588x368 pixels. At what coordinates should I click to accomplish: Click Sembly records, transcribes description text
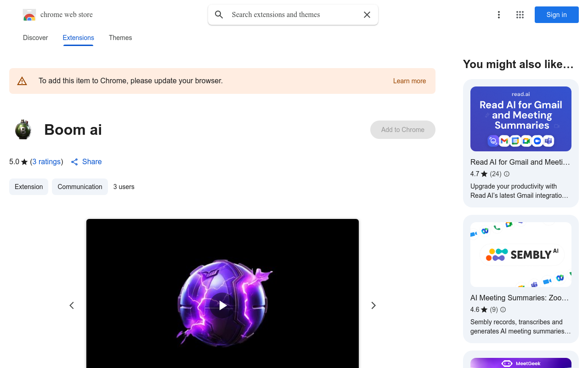520,327
